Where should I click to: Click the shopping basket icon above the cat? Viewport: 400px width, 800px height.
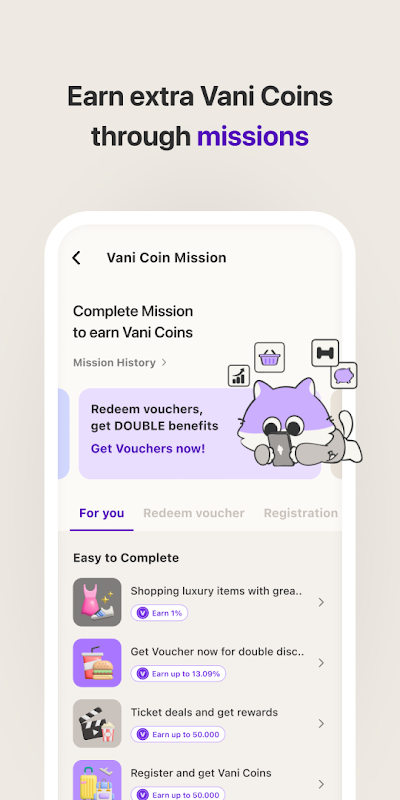(x=269, y=358)
